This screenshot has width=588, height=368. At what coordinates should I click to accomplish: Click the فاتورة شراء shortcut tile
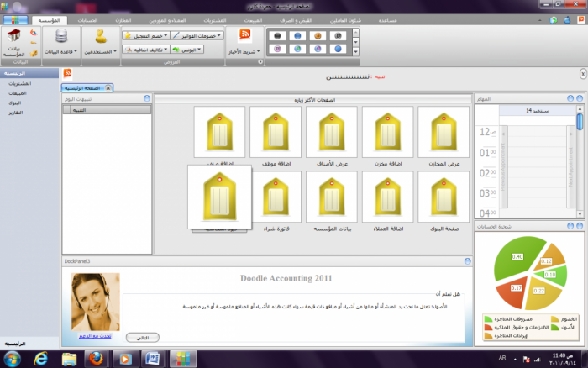276,197
